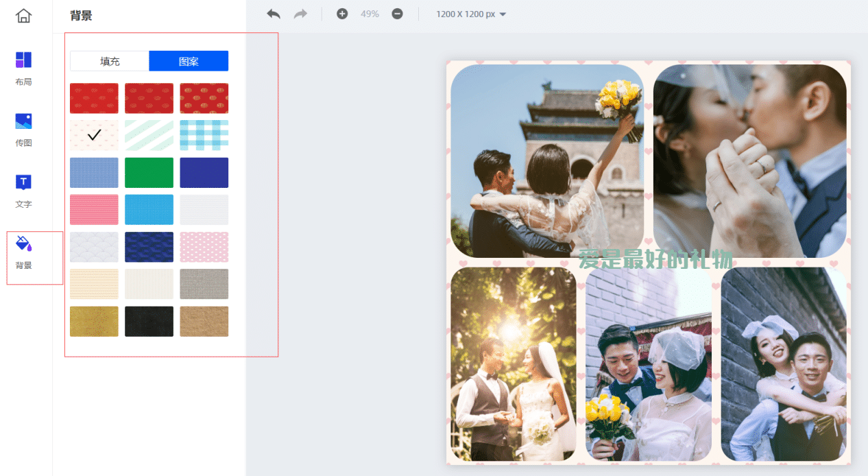Go to the home page icon

[x=23, y=16]
